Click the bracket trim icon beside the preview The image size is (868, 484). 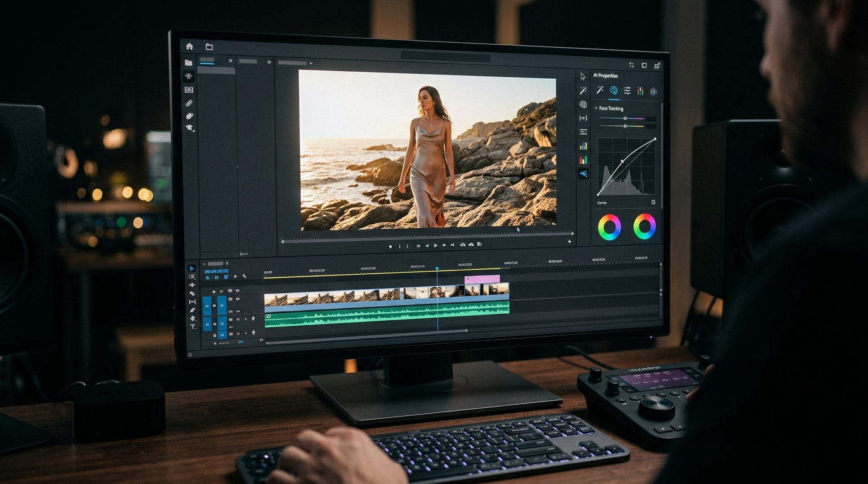tap(583, 118)
